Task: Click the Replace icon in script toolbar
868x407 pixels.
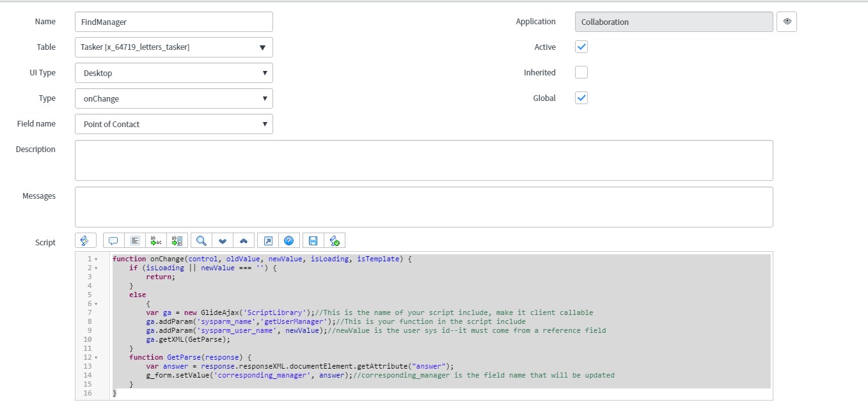Action: click(x=156, y=240)
